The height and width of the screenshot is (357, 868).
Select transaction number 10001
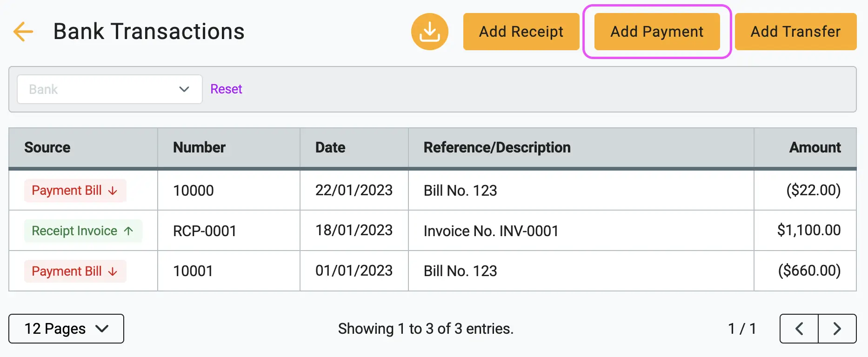coord(193,271)
